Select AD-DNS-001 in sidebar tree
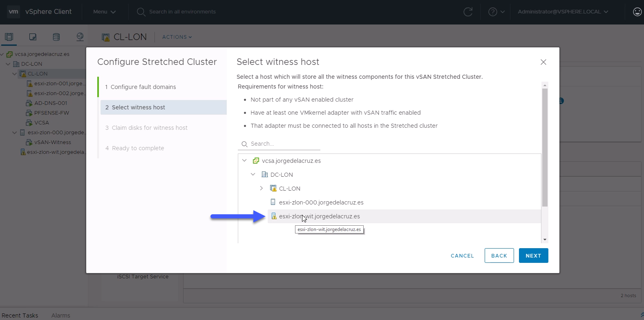 coord(51,103)
